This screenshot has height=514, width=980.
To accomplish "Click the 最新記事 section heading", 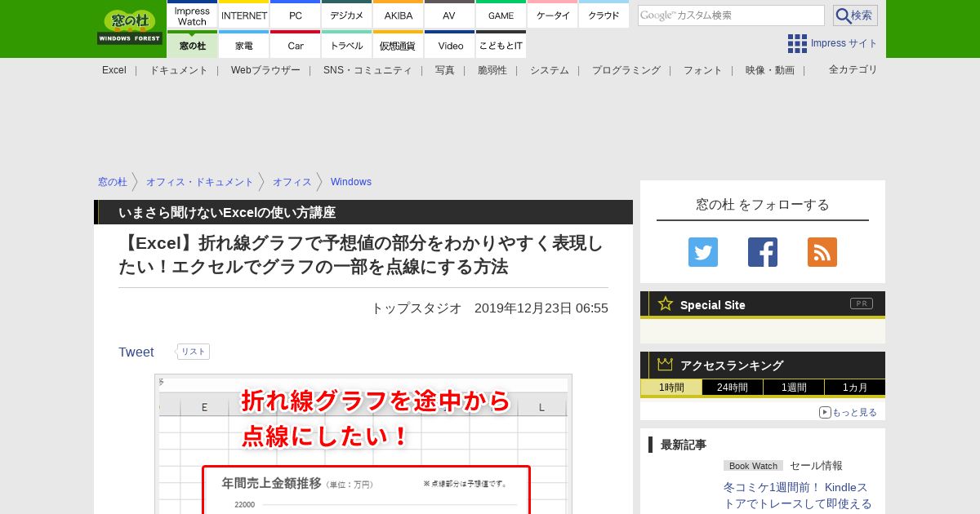I will pos(684,445).
